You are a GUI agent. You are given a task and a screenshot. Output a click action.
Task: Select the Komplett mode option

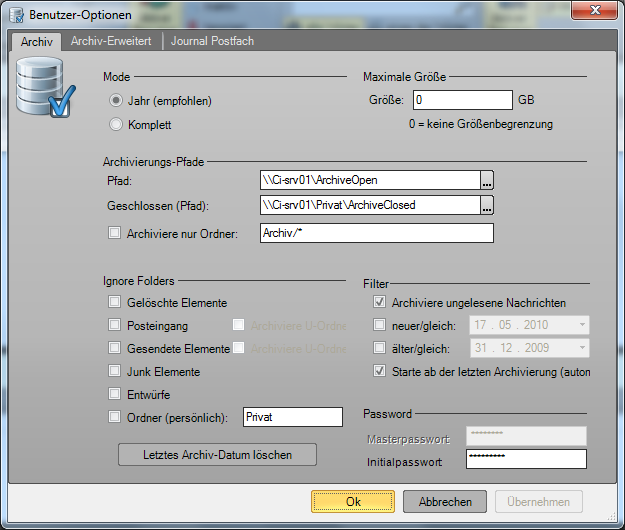tap(117, 125)
